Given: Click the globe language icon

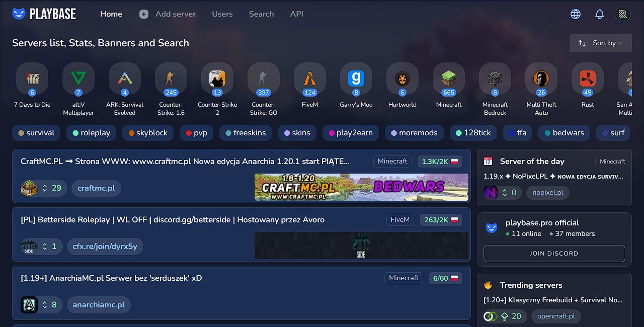Looking at the screenshot, I should point(575,14).
